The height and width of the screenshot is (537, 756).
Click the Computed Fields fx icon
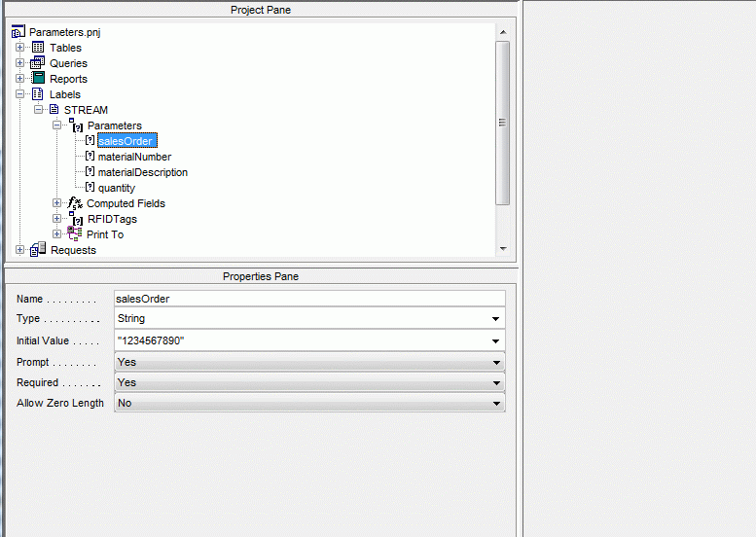click(x=75, y=203)
